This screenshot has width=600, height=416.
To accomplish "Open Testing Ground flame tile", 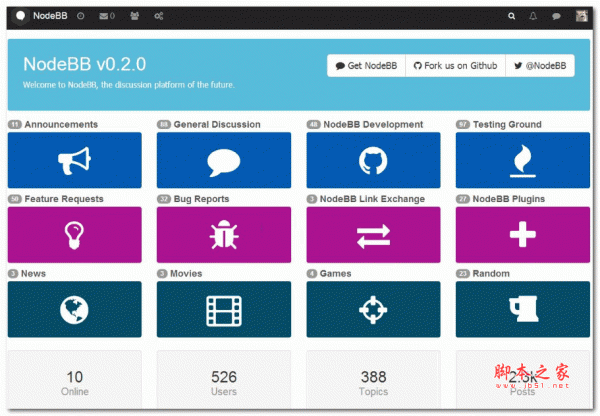I will 523,160.
